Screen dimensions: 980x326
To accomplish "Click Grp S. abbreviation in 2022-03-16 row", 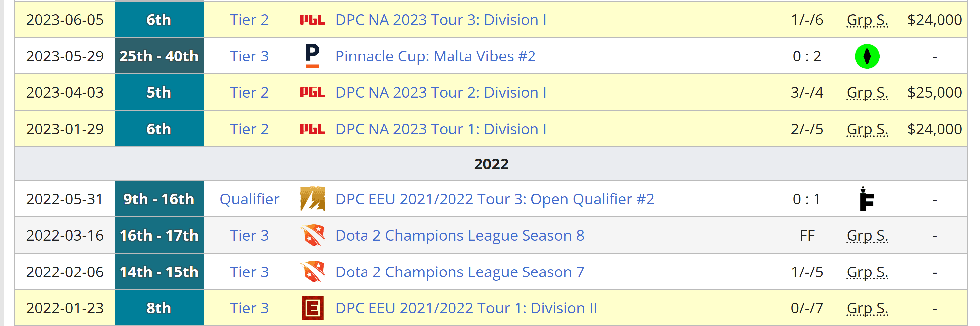I will (x=867, y=235).
